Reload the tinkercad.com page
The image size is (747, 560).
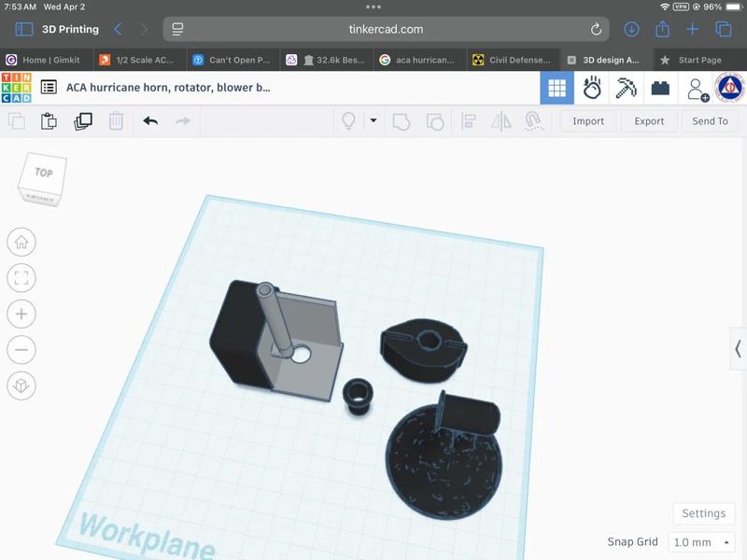click(x=596, y=30)
